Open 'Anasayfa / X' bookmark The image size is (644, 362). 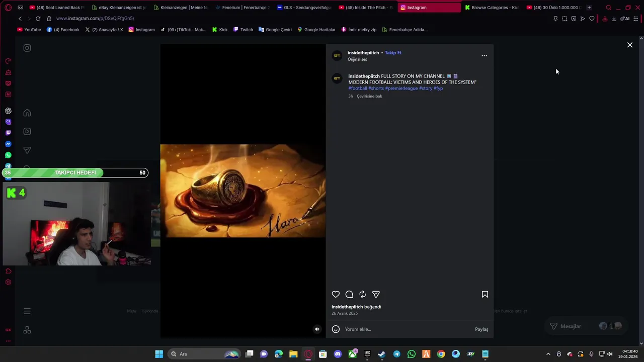click(104, 30)
